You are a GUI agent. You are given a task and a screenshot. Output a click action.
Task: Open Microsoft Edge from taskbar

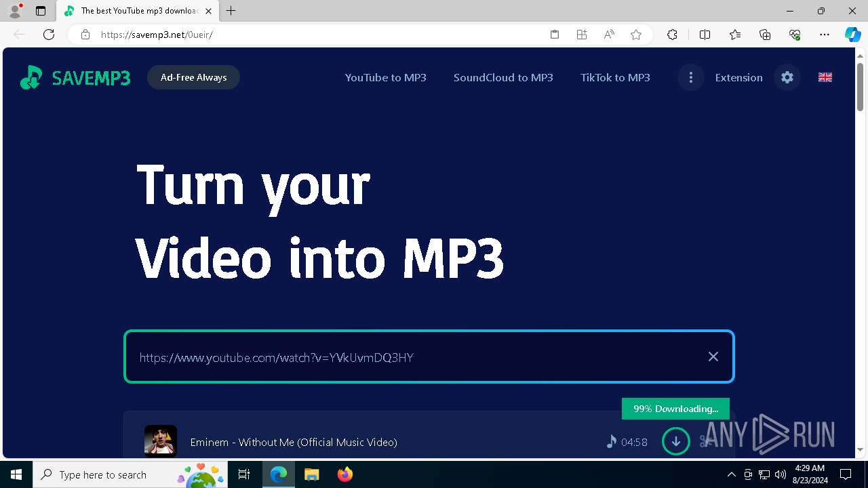pyautogui.click(x=279, y=474)
